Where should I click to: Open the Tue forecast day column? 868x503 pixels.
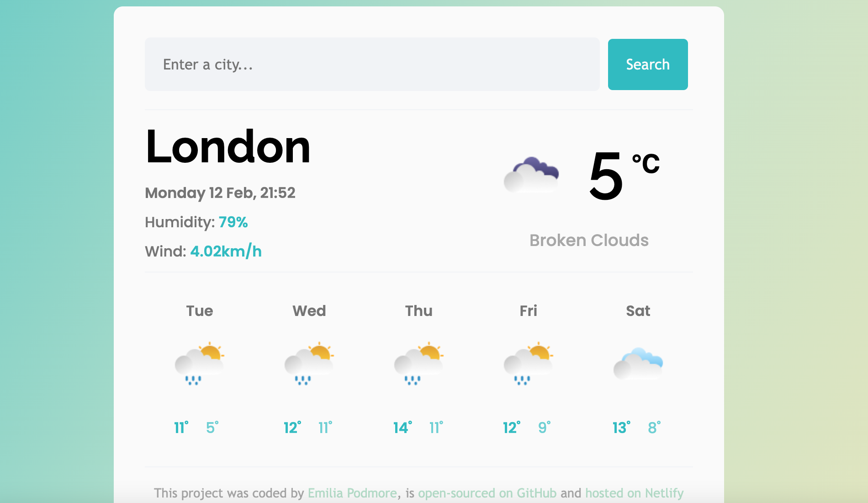coord(199,311)
